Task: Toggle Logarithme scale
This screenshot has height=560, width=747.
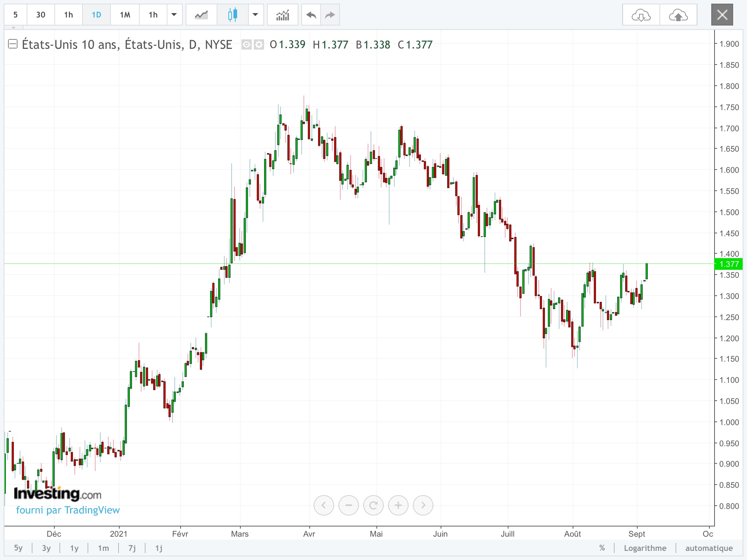Action: point(645,548)
